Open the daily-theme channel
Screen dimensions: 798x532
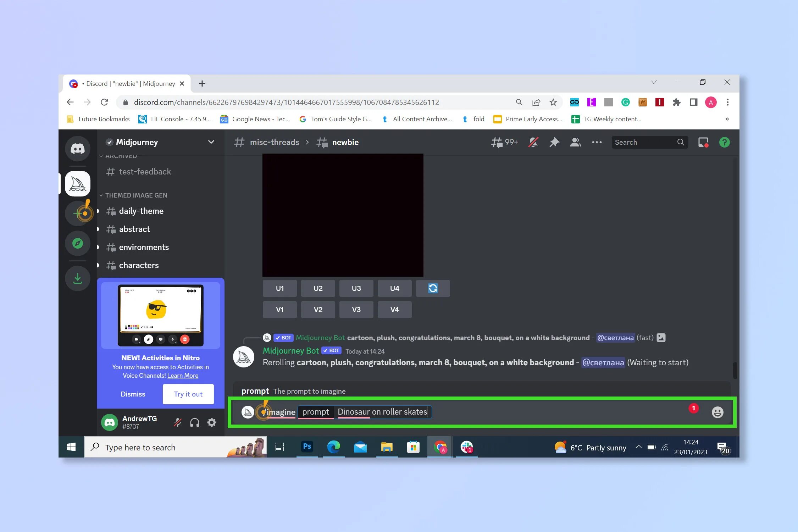coord(141,211)
